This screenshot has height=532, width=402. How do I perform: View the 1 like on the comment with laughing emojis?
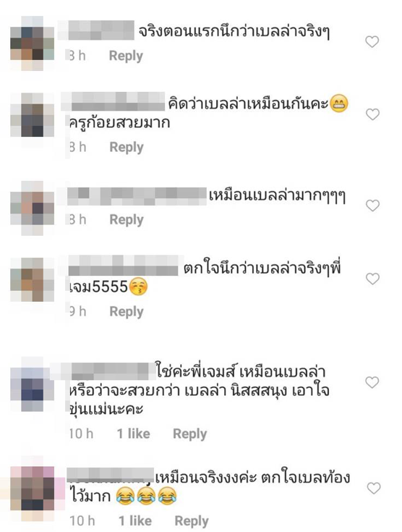tap(135, 521)
